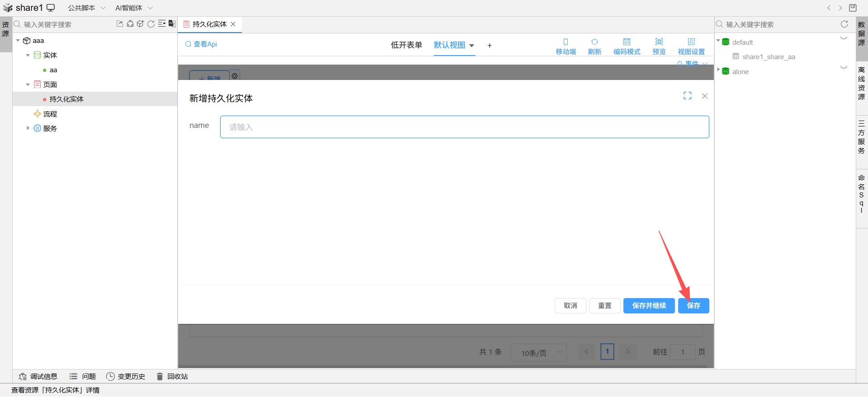This screenshot has width=868, height=397.
Task: Open the 持久化实体 editor tab
Action: pos(209,24)
